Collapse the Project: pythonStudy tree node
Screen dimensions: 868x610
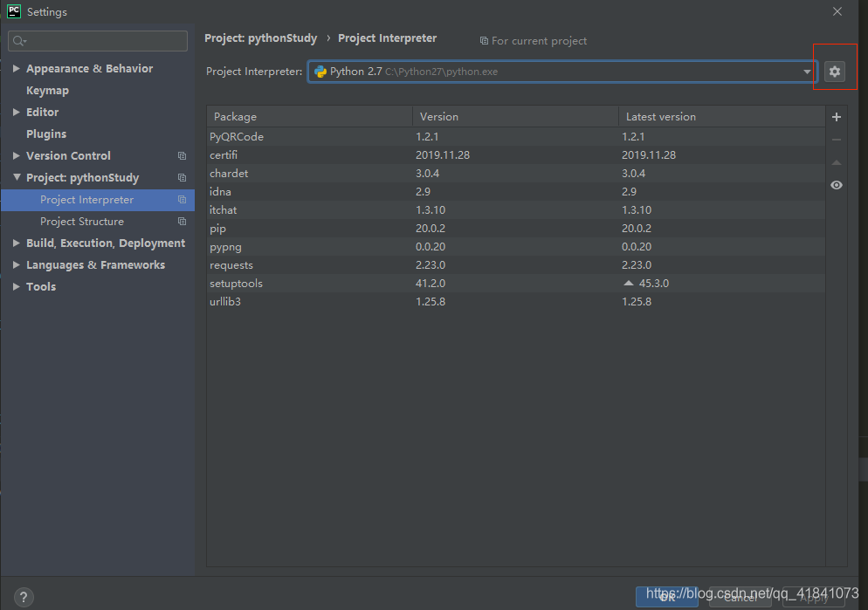(x=16, y=177)
